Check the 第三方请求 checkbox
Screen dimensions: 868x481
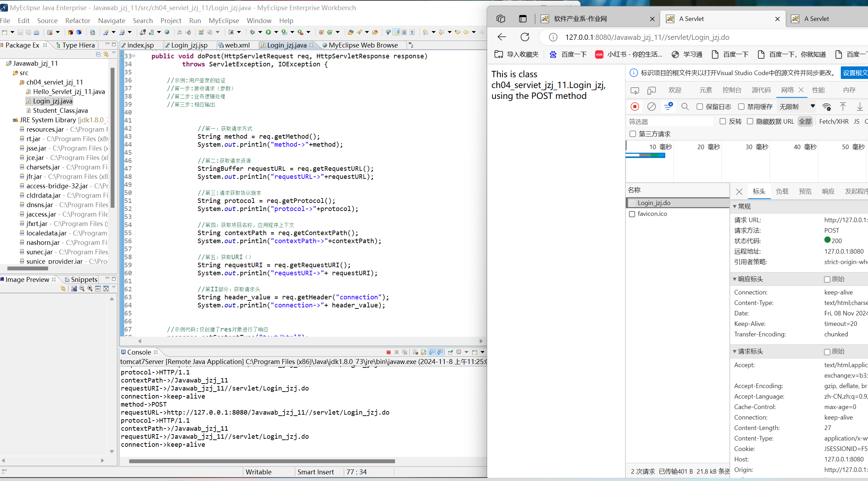coord(633,134)
